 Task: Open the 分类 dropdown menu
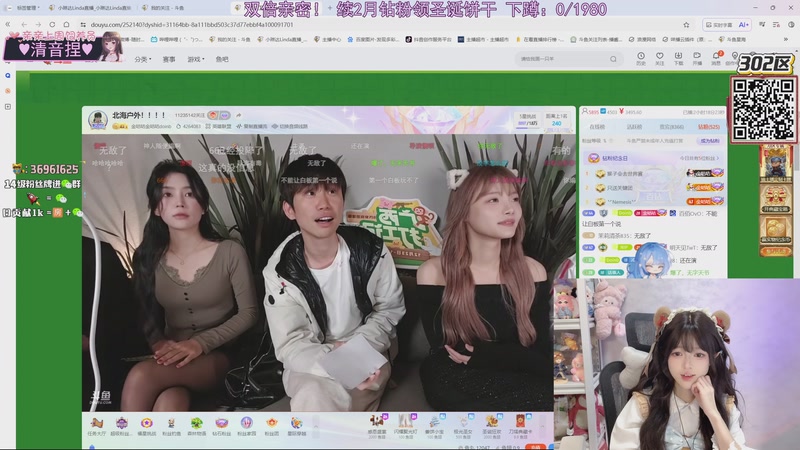(143, 59)
